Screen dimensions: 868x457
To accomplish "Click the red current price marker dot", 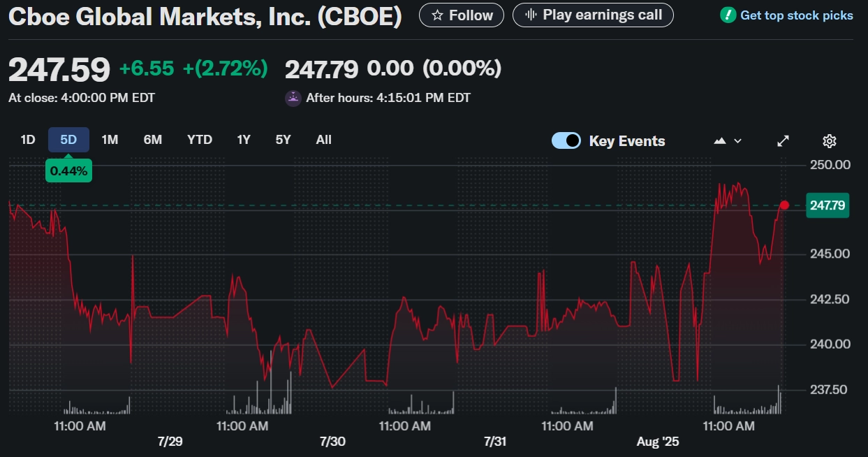I will tap(784, 205).
